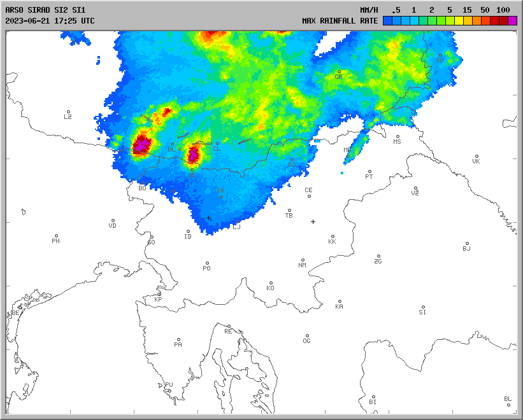The height and width of the screenshot is (420, 523).
Task: Click the GR station marker
Action: tap(339, 72)
